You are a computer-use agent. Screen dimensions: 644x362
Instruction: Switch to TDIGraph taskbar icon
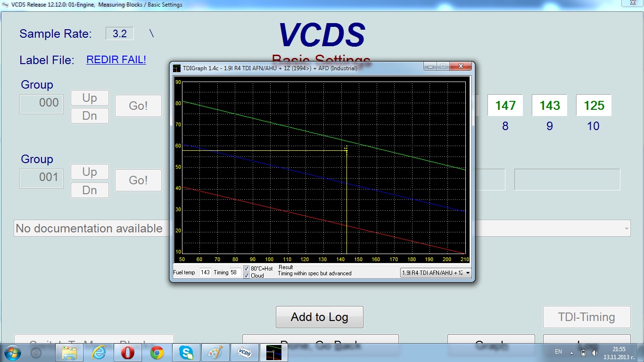click(x=273, y=353)
